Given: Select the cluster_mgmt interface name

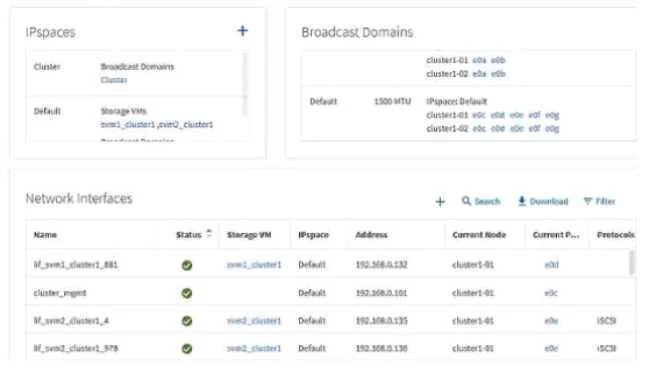Looking at the screenshot, I should coord(60,293).
